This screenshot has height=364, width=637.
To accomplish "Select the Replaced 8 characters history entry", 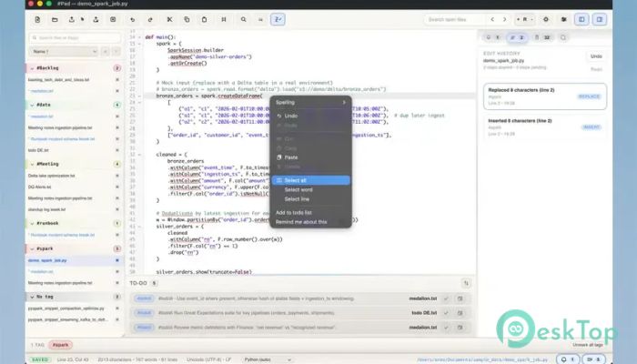I will coord(545,96).
